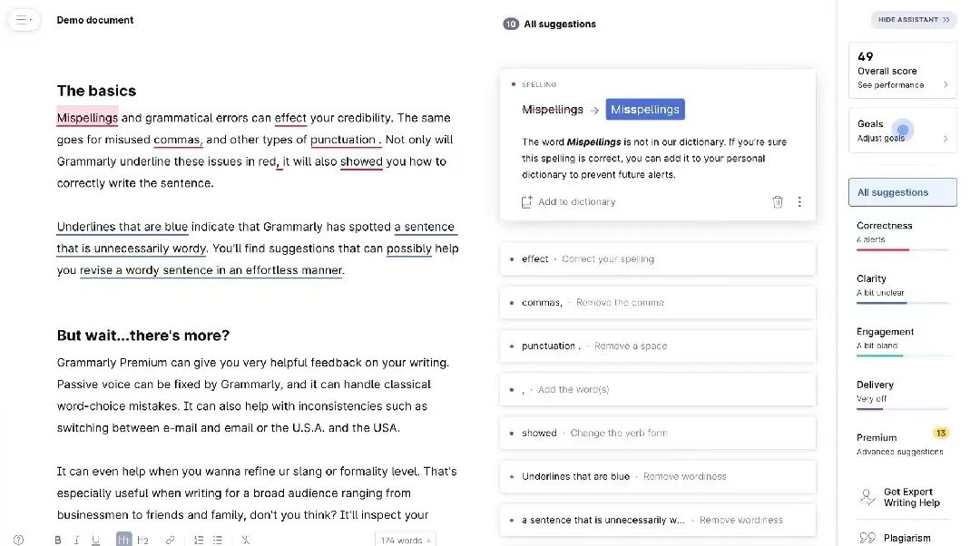The height and width of the screenshot is (546, 980).
Task: Toggle Heading 2 style
Action: pos(143,540)
